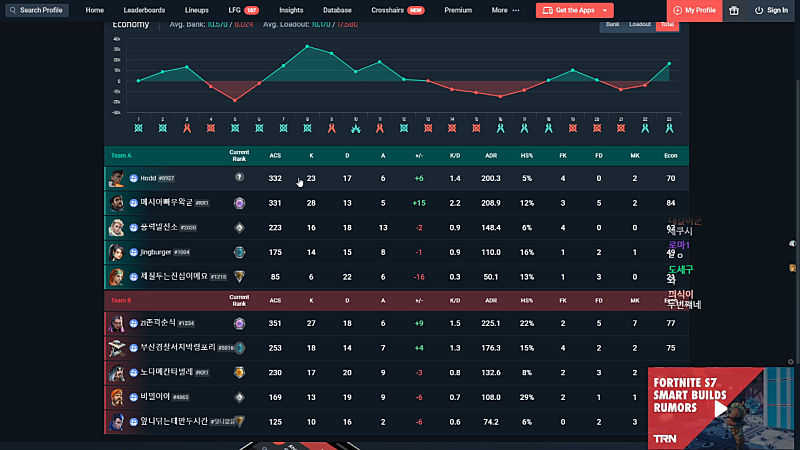Click Hodd's unranked rank icon
This screenshot has width=800, height=450.
tap(239, 177)
